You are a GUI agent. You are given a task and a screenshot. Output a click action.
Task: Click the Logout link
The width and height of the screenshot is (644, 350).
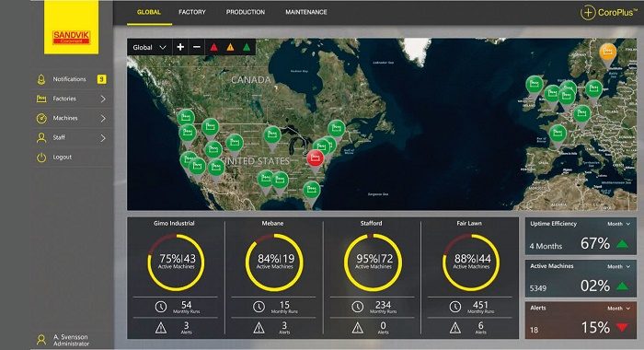coord(63,157)
